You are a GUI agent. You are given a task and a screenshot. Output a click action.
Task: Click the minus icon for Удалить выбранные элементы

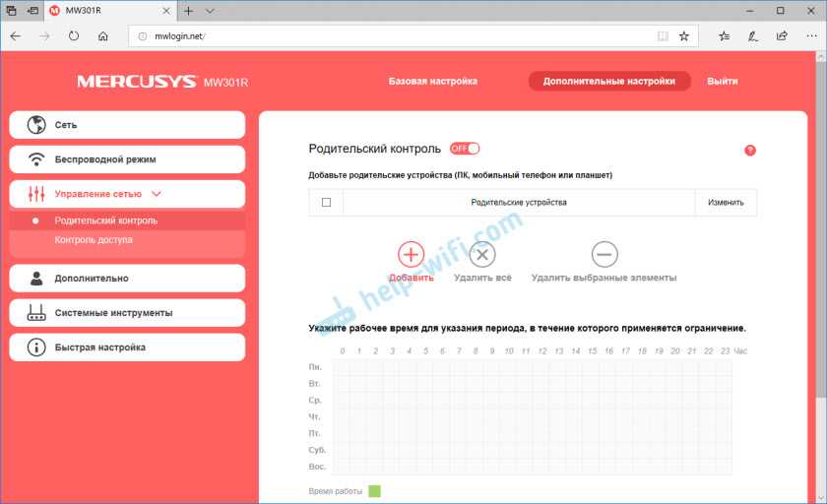coord(604,254)
